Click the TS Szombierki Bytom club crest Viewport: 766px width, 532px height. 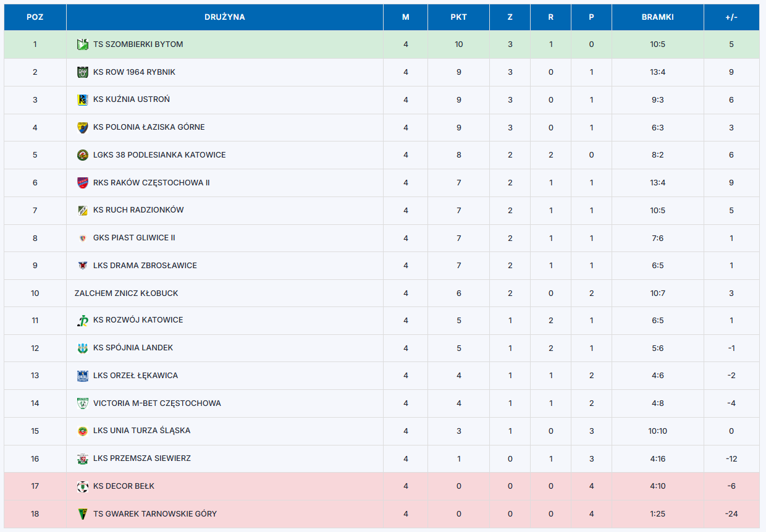pos(82,44)
